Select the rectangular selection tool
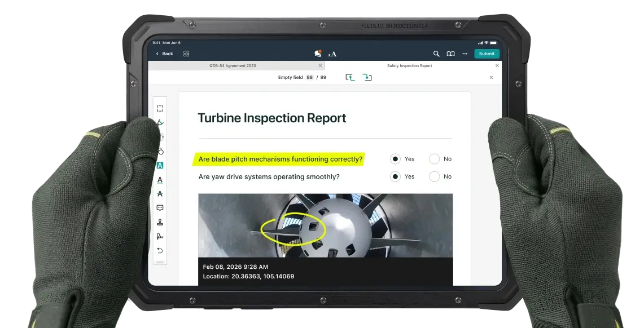The height and width of the screenshot is (328, 644). (x=160, y=108)
